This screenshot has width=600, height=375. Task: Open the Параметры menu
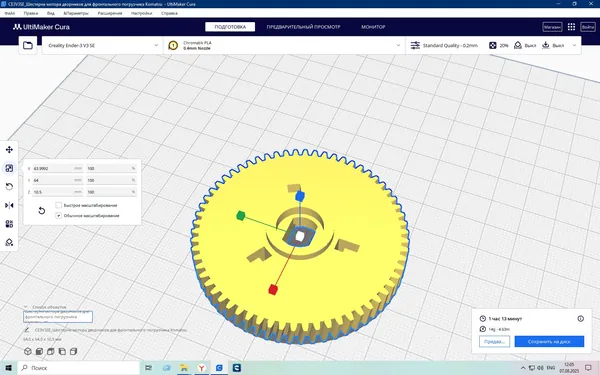click(x=76, y=13)
